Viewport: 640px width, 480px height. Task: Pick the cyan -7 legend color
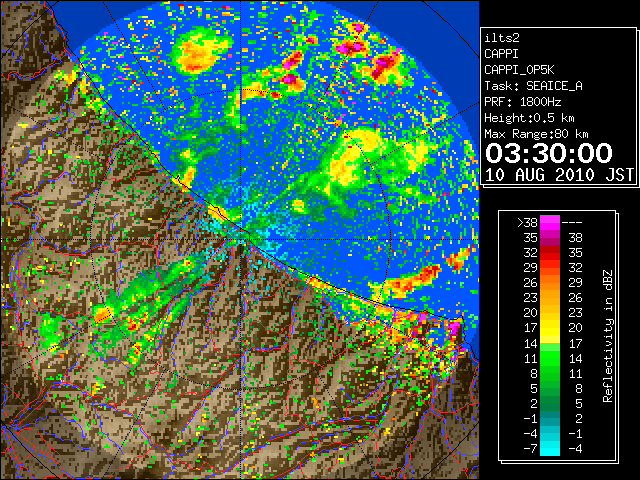coord(550,448)
